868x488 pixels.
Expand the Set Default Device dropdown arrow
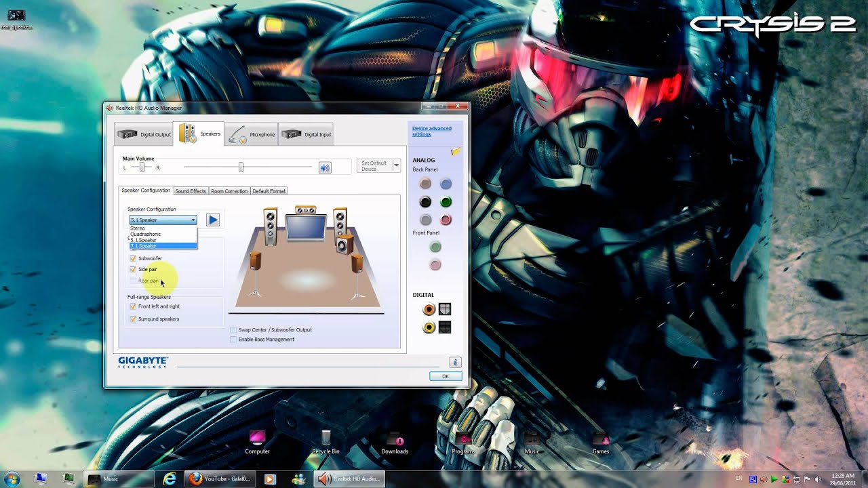point(397,166)
